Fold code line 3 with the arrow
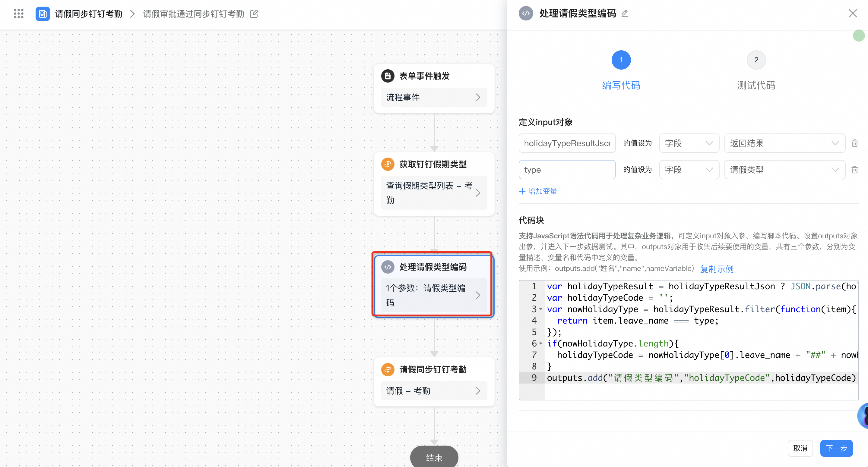This screenshot has width=868, height=467. click(541, 309)
